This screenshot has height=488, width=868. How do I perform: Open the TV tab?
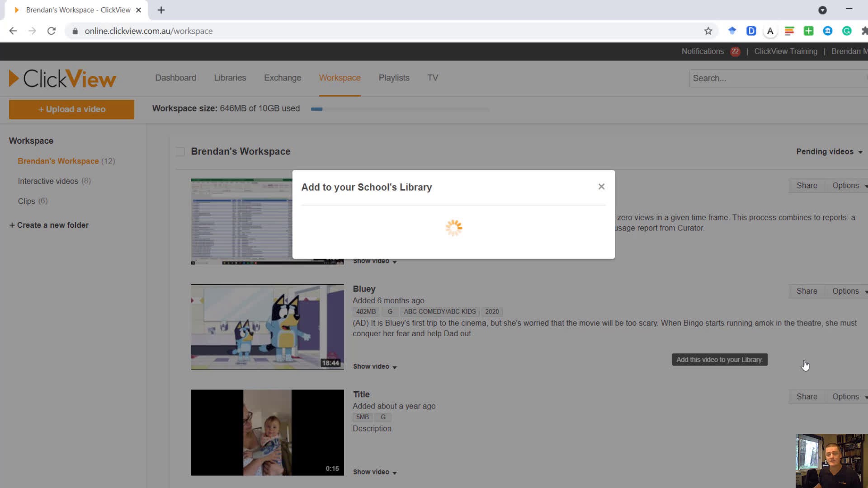(x=433, y=78)
